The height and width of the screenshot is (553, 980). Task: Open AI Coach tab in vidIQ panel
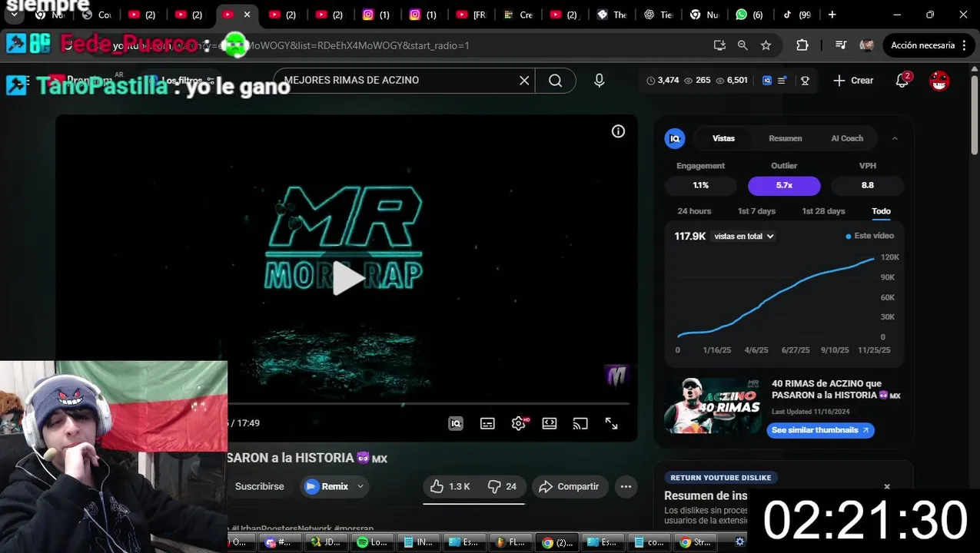coord(847,138)
